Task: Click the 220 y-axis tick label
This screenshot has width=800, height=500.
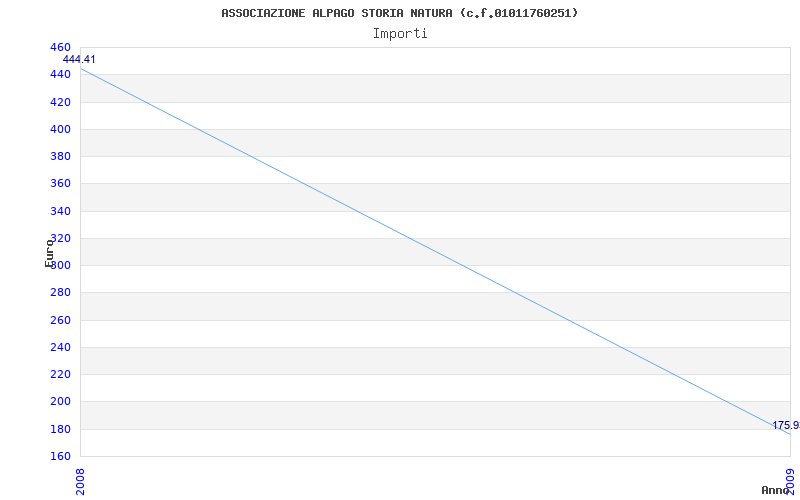Action: pyautogui.click(x=60, y=374)
